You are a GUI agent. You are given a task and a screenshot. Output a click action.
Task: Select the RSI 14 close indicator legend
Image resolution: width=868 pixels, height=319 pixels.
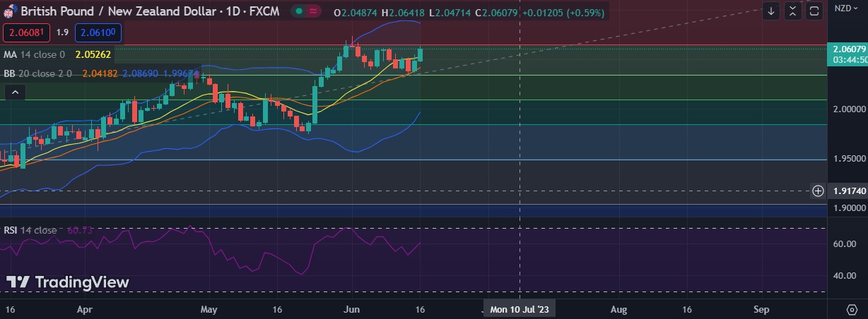pyautogui.click(x=30, y=230)
